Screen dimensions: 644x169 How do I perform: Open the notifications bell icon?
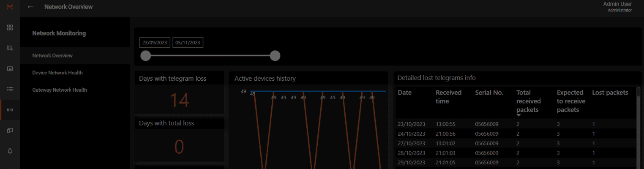[10, 151]
